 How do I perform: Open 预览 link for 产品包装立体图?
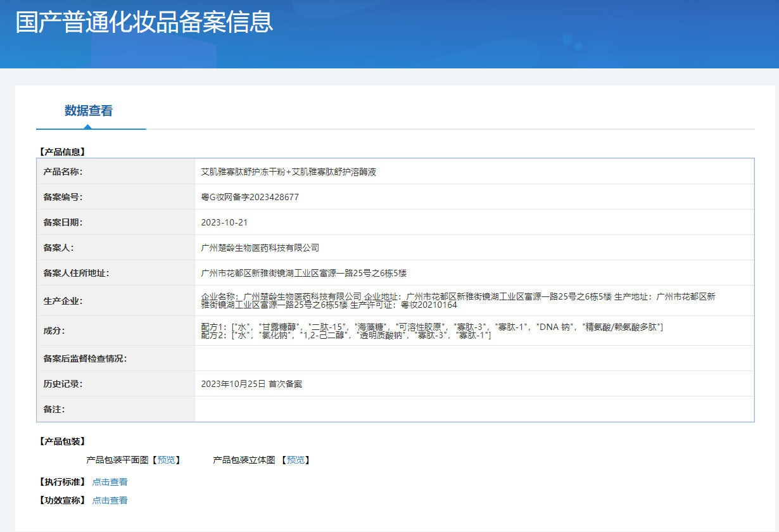click(297, 460)
